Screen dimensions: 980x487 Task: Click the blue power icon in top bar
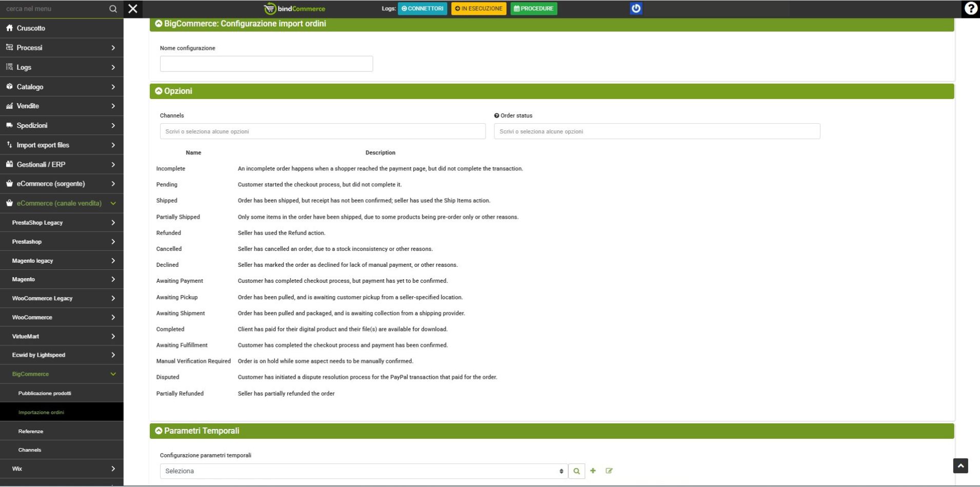tap(636, 9)
